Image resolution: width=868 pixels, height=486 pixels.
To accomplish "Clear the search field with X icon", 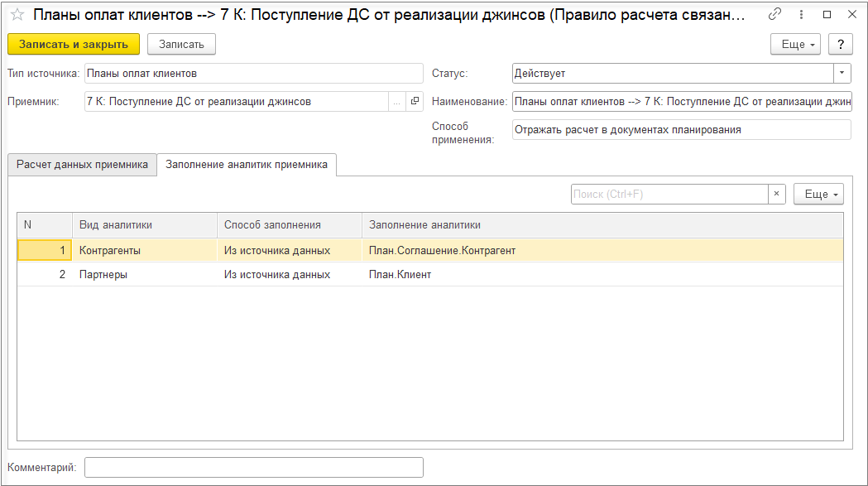I will click(x=777, y=194).
